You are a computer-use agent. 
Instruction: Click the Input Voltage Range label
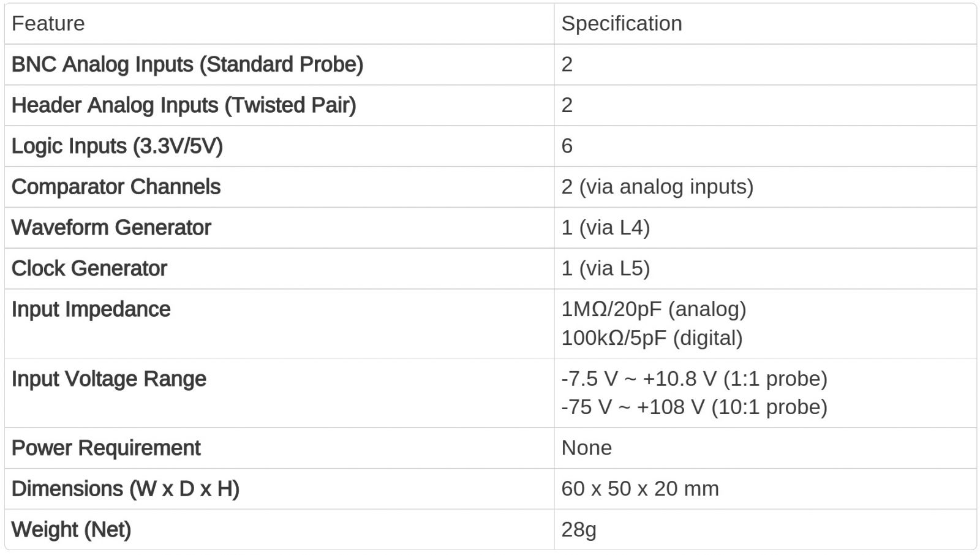(x=108, y=379)
